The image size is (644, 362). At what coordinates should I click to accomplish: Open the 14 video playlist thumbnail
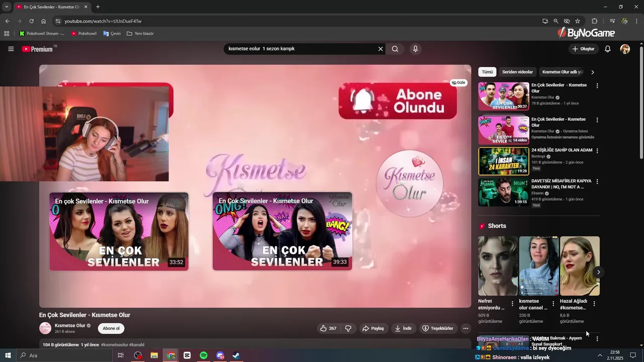pos(504,130)
